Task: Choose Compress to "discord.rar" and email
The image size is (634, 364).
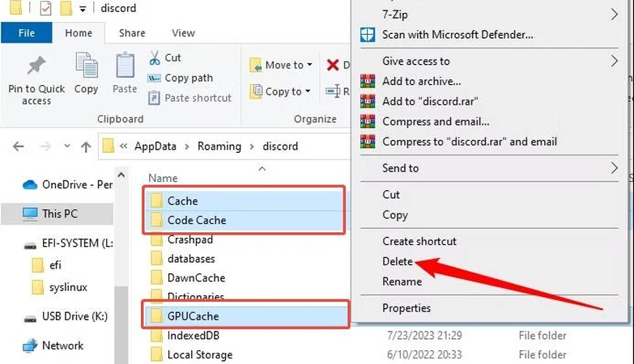Action: (489, 142)
